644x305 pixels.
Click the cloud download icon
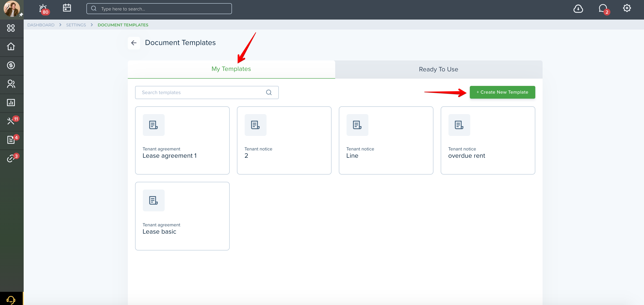(578, 9)
